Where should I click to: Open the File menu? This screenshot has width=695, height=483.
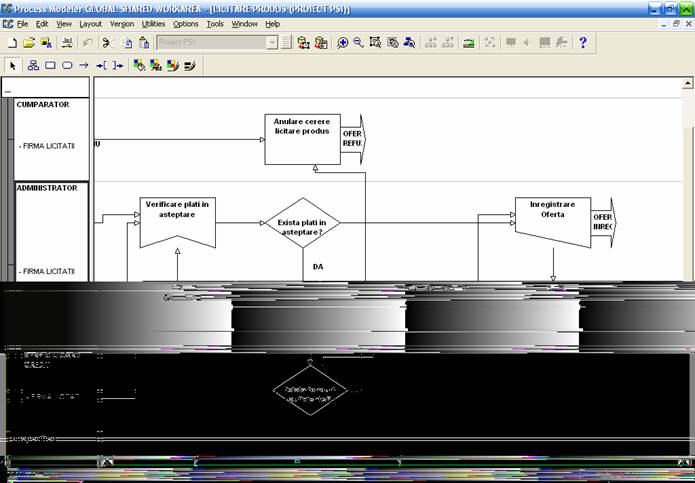(22, 23)
